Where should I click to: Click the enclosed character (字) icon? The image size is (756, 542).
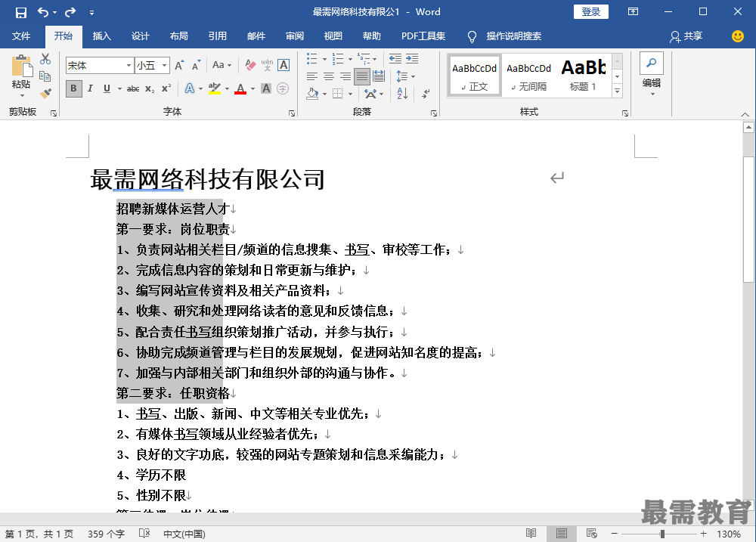coord(283,88)
